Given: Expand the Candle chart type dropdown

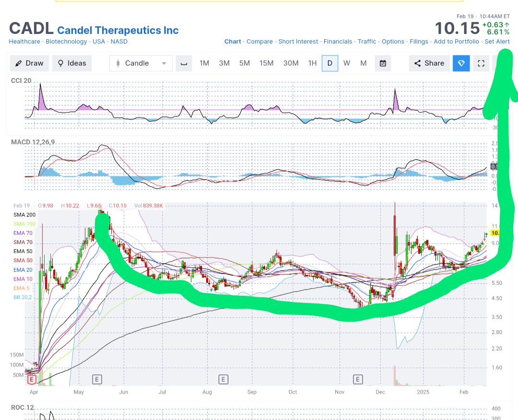Looking at the screenshot, I should [x=141, y=63].
